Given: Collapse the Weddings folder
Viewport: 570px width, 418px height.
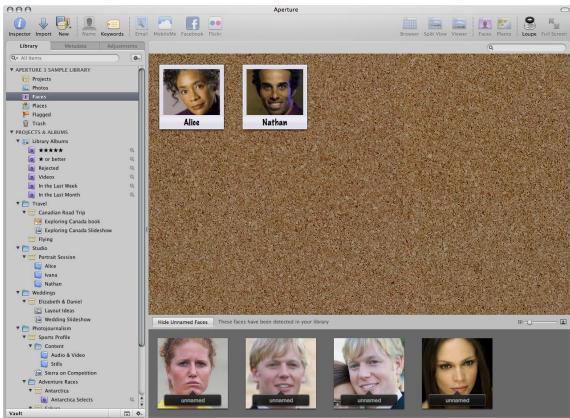Looking at the screenshot, I should pyautogui.click(x=17, y=292).
